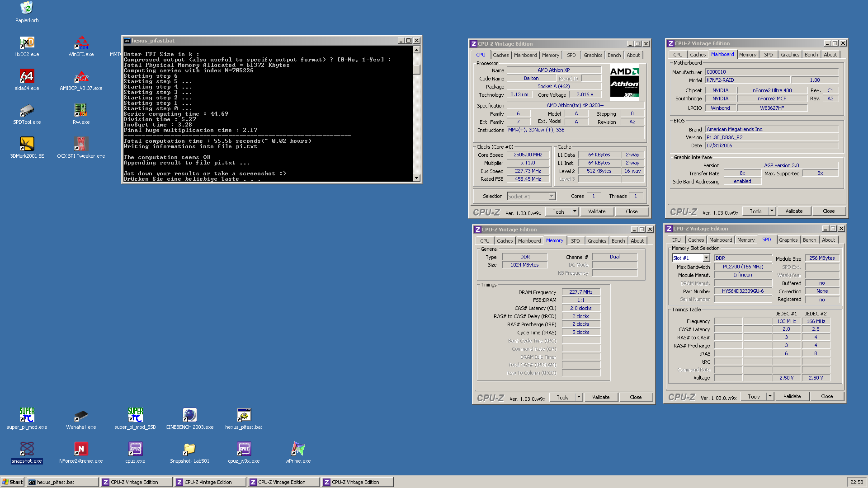Expand Tools arrow in CPU tab window
The image size is (868, 488).
[575, 211]
